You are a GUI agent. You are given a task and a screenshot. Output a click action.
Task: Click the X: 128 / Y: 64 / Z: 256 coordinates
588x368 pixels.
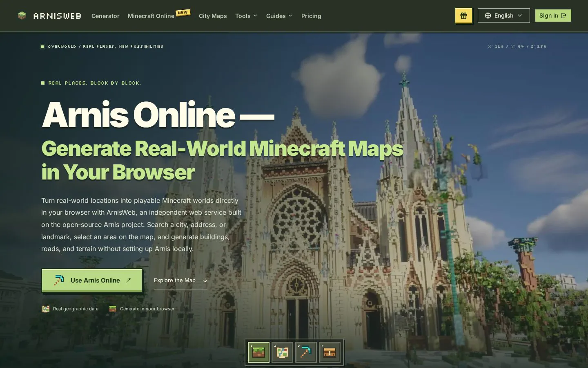point(517,47)
